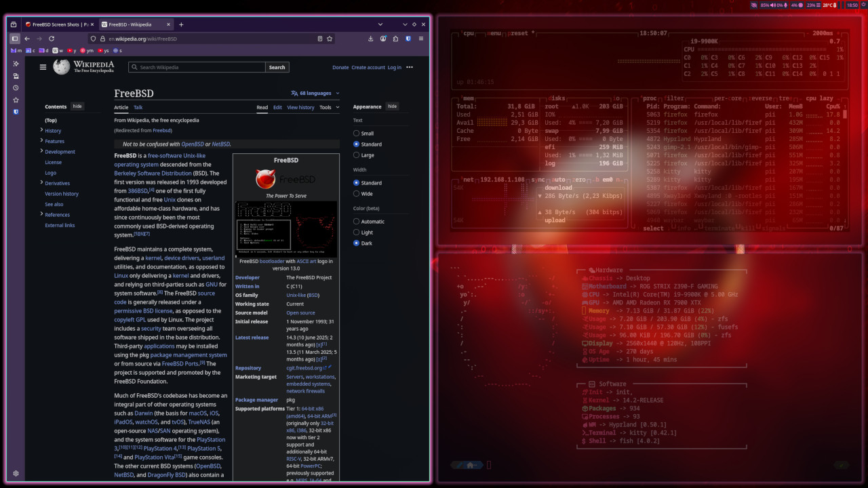Select Small text size option

[x=357, y=134]
